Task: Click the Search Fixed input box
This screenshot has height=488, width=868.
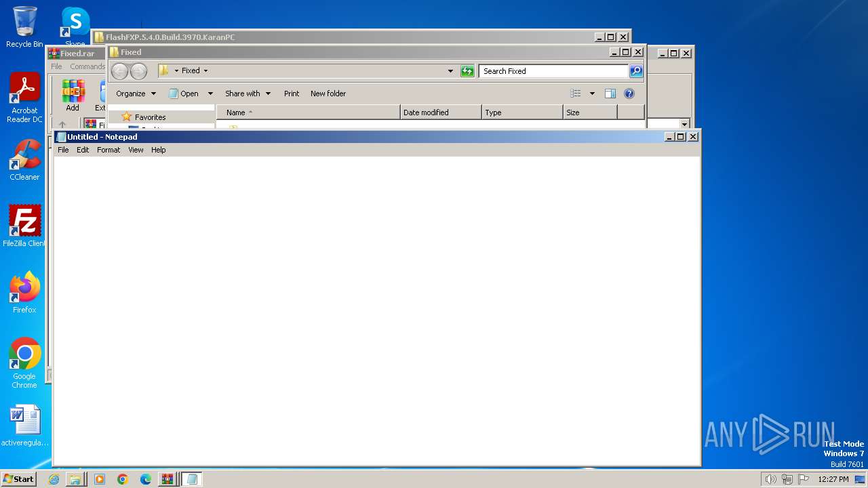Action: (x=553, y=70)
